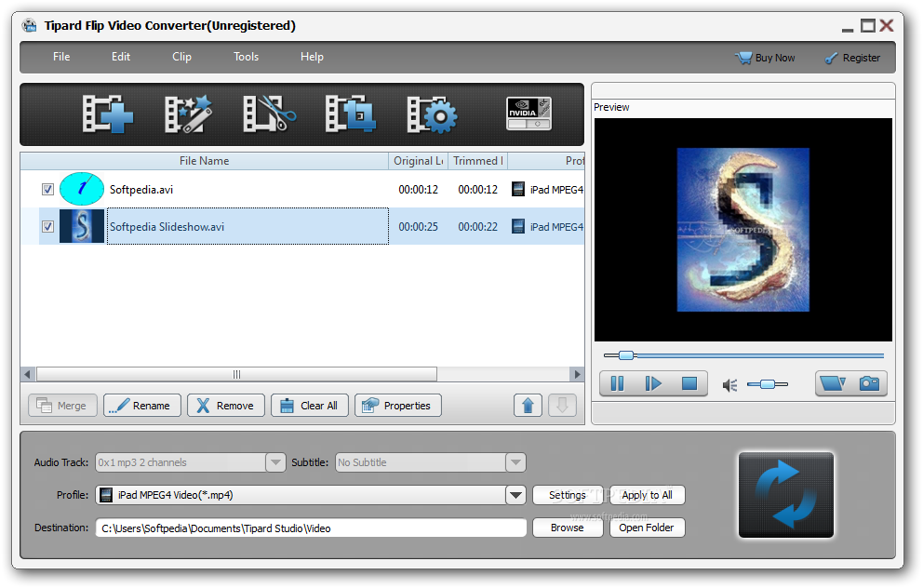The width and height of the screenshot is (923, 588).
Task: Click the Add Video toolbar icon
Action: 108,114
